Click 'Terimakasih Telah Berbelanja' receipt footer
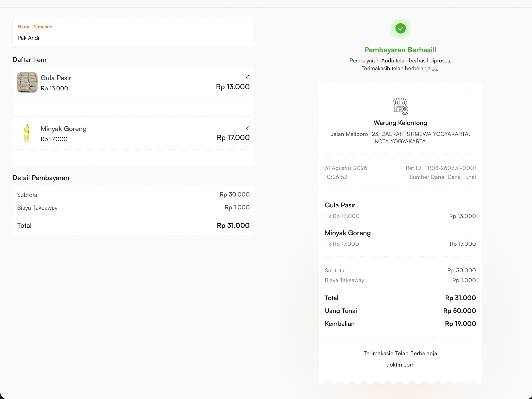532x399 pixels. pos(400,353)
